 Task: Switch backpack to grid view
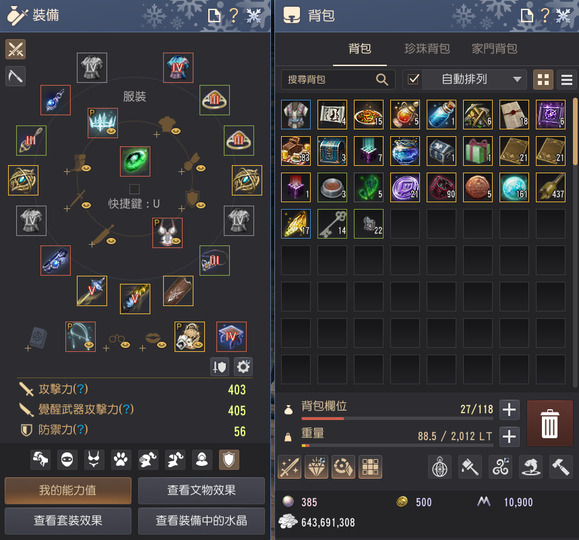coord(543,79)
